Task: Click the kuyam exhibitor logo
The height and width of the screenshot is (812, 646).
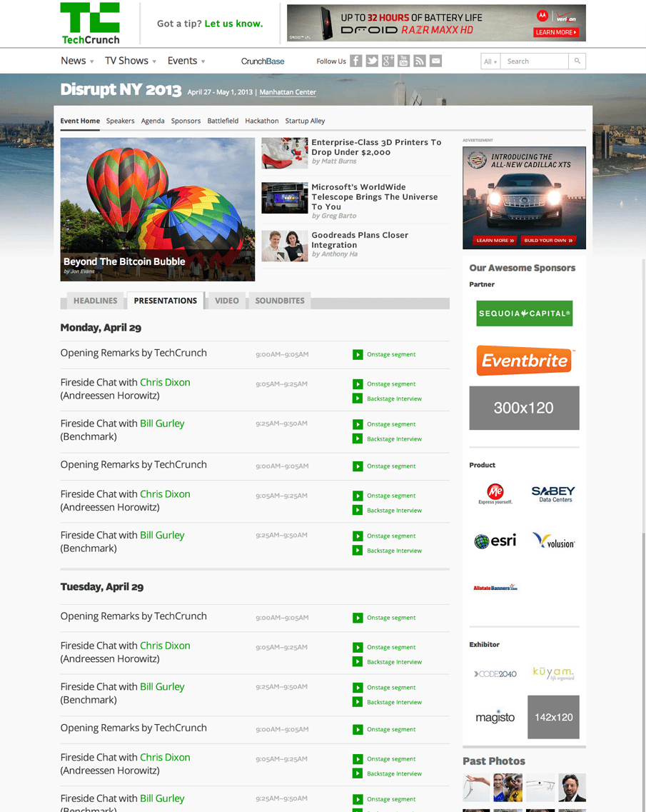Action: pyautogui.click(x=553, y=673)
